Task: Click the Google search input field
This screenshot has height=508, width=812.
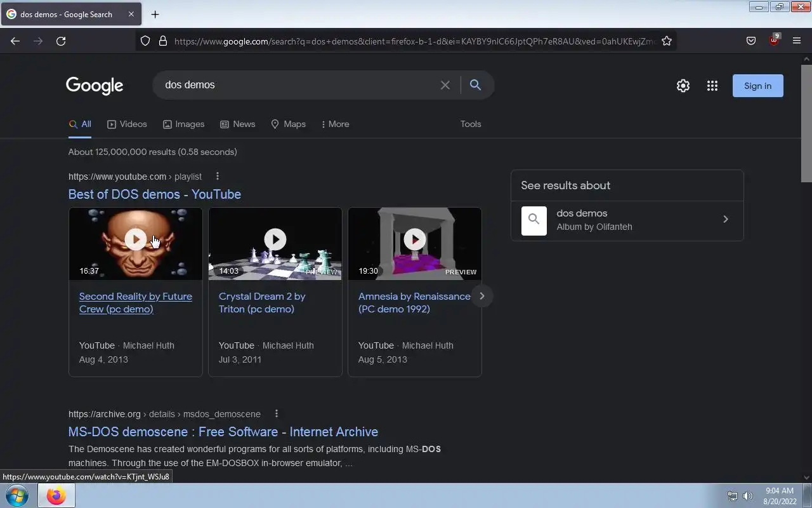Action: (298, 85)
